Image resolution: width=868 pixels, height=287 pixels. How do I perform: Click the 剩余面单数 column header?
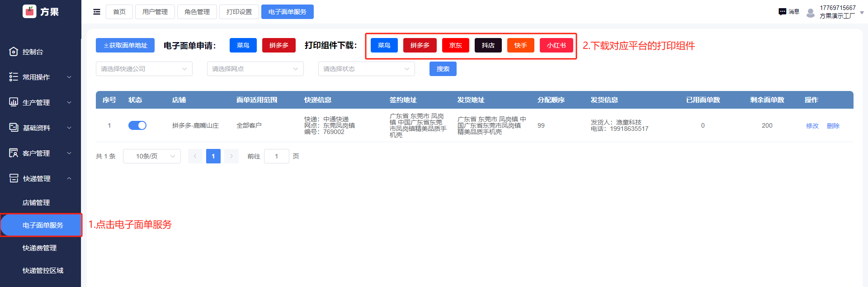click(767, 100)
